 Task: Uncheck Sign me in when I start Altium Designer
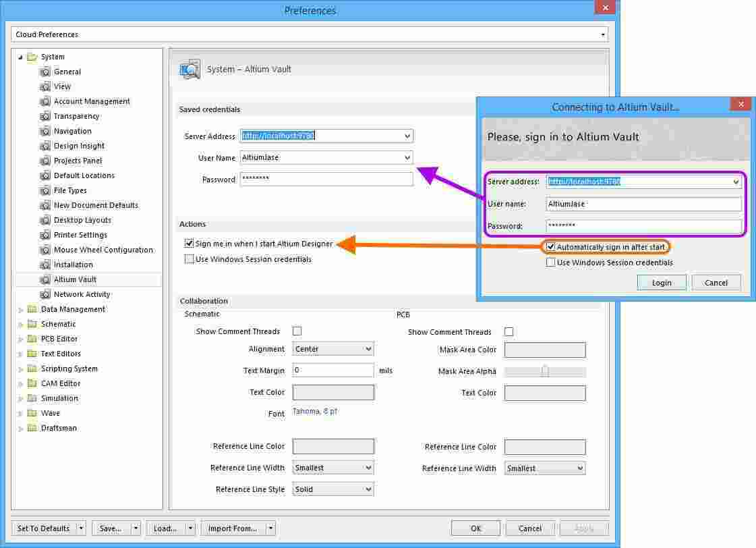(189, 244)
